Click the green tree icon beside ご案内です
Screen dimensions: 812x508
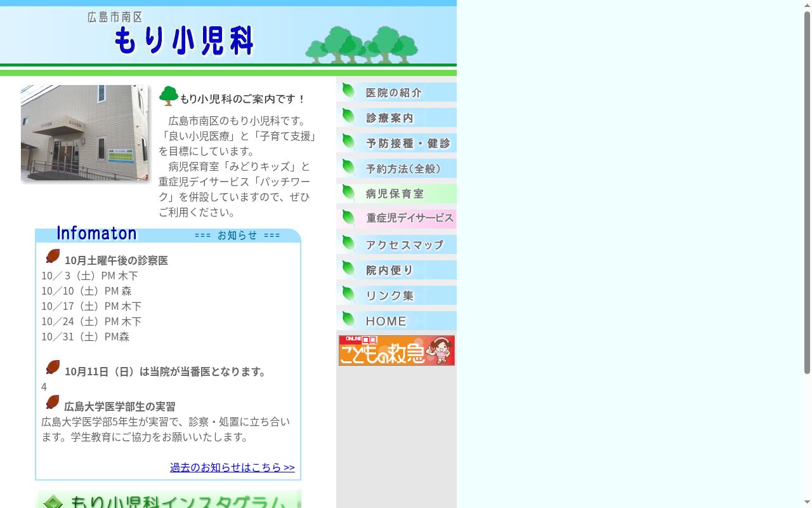(x=169, y=96)
